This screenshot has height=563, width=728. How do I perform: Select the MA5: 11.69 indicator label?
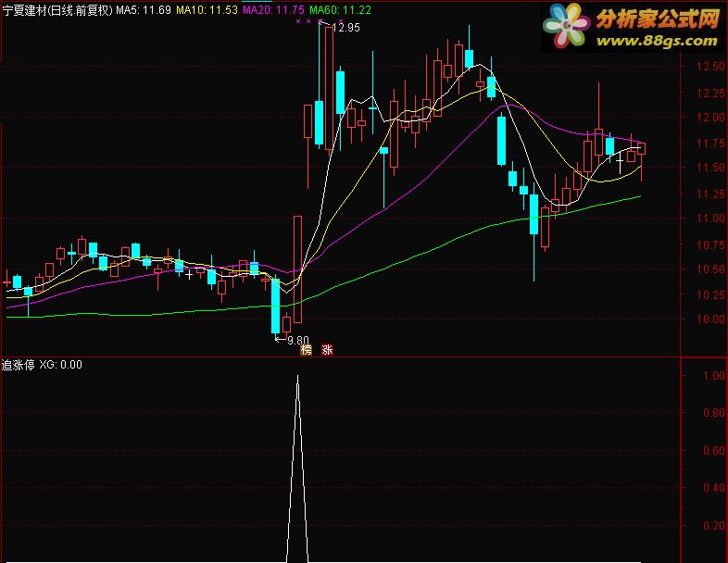click(144, 10)
